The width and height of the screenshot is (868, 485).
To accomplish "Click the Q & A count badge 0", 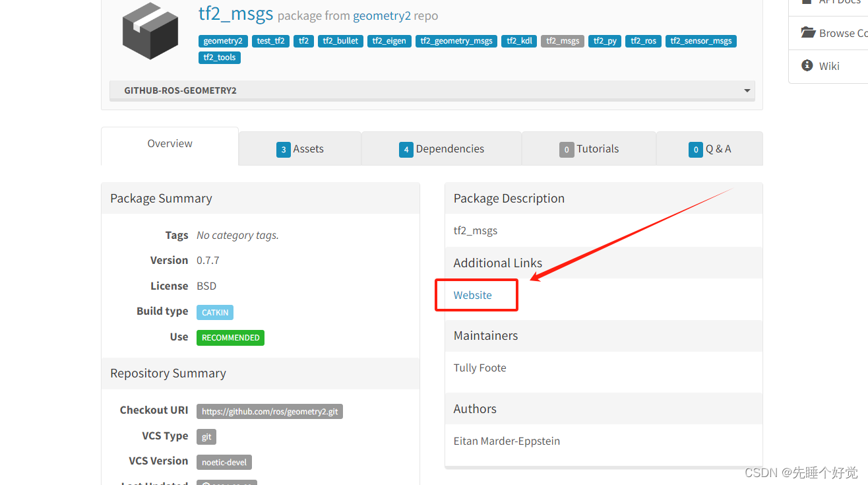I will click(696, 150).
